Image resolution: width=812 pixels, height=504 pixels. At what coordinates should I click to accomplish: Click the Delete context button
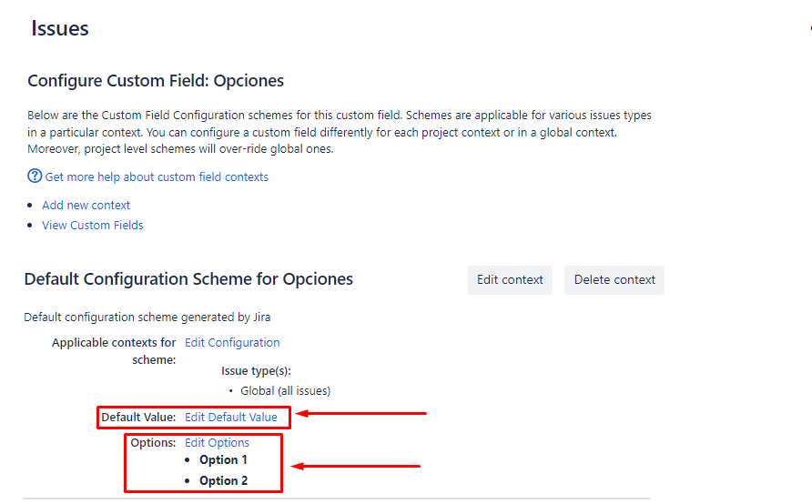614,280
